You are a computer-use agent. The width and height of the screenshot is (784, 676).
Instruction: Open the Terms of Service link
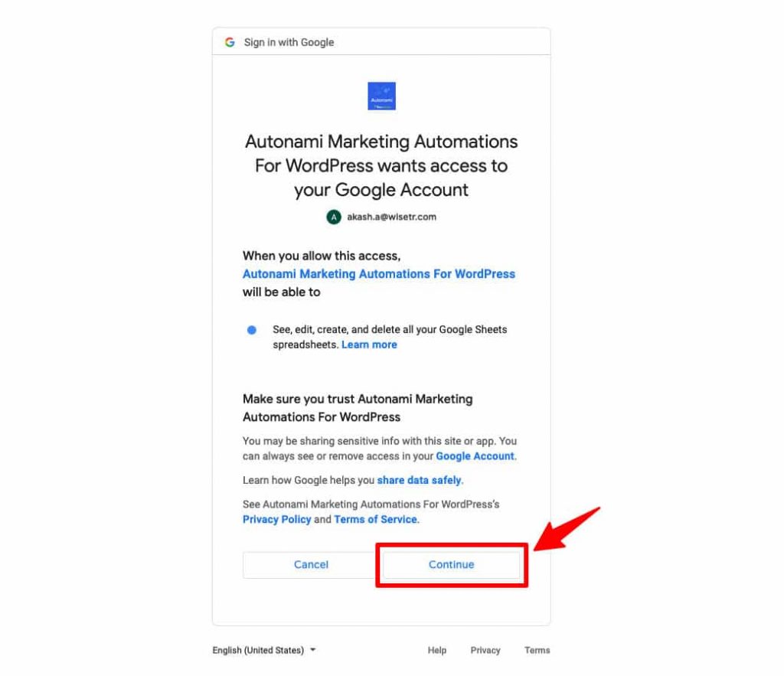tap(375, 519)
